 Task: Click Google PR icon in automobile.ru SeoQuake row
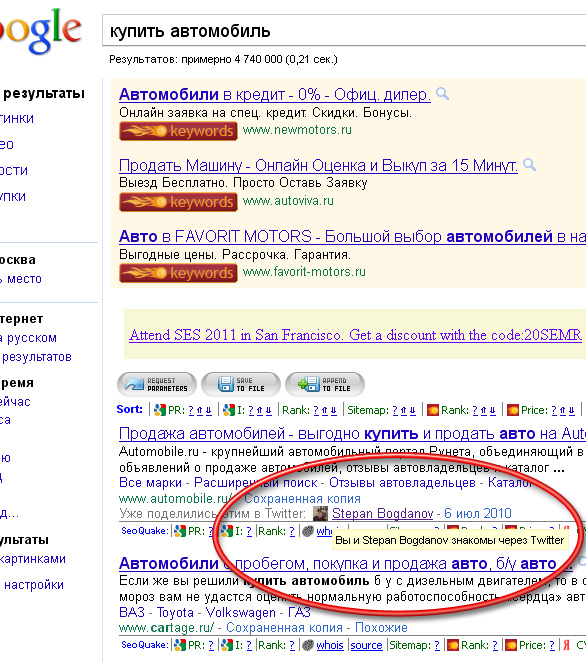click(x=180, y=531)
